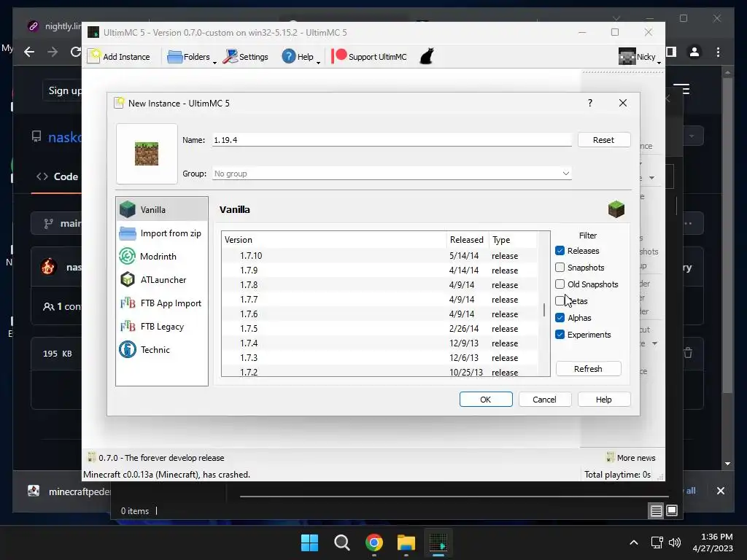
Task: Open the main branch selector on GitHub
Action: click(56, 223)
